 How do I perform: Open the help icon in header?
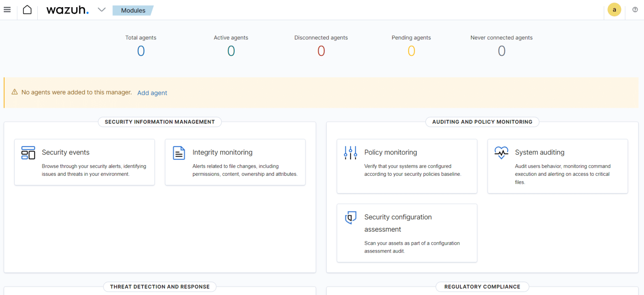click(635, 10)
